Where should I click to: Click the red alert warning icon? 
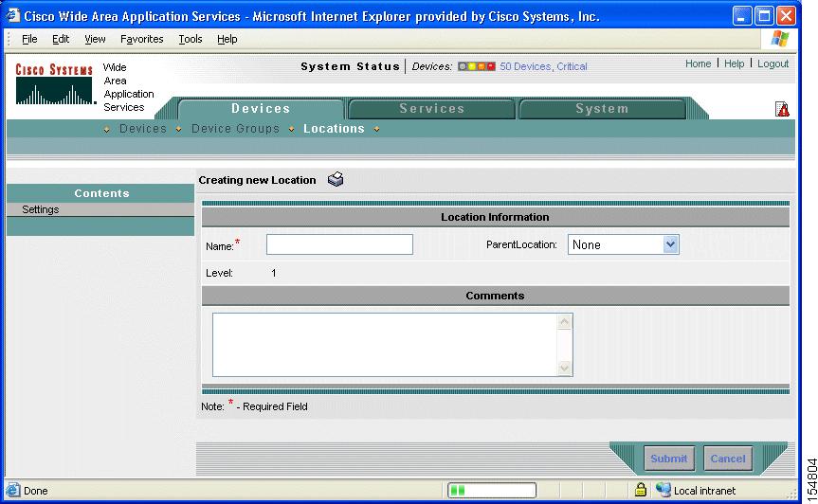(782, 109)
